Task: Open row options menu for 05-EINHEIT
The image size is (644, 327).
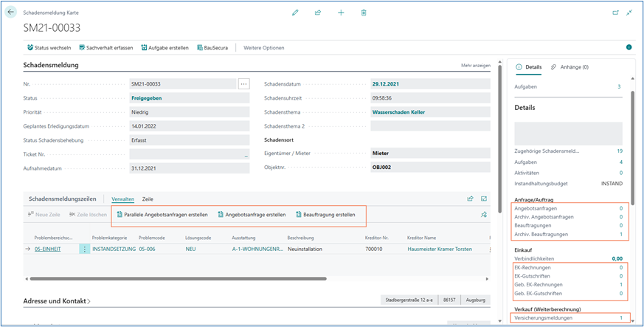Action: [84, 249]
